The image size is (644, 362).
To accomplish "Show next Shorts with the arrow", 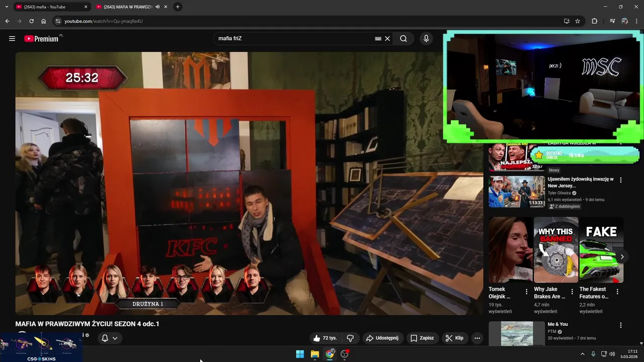I will tap(622, 257).
